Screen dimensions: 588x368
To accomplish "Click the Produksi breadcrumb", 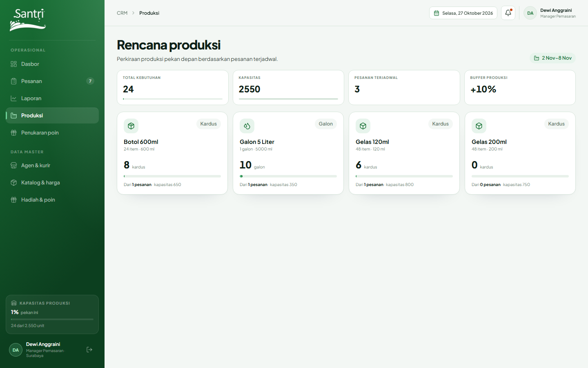I will pyautogui.click(x=149, y=13).
